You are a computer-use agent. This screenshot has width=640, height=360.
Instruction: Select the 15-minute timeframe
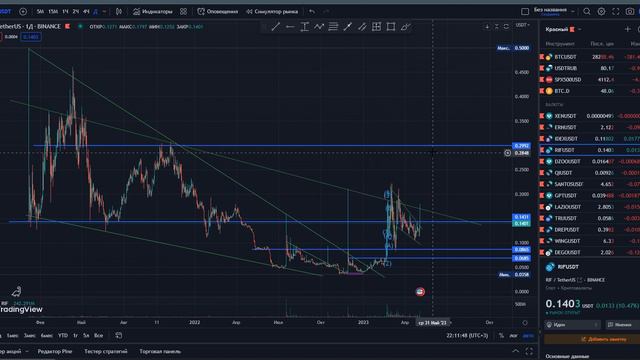53,11
